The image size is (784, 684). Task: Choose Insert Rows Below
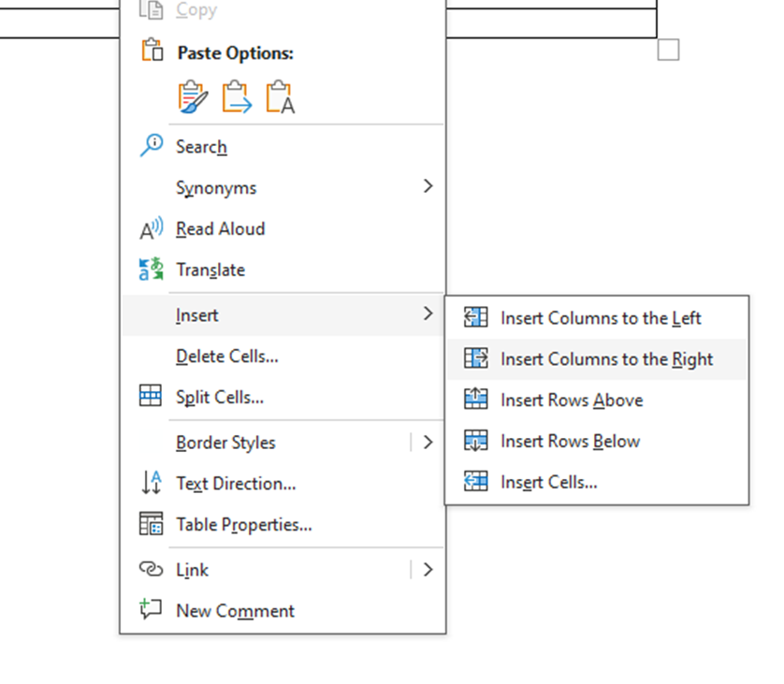pyautogui.click(x=597, y=441)
